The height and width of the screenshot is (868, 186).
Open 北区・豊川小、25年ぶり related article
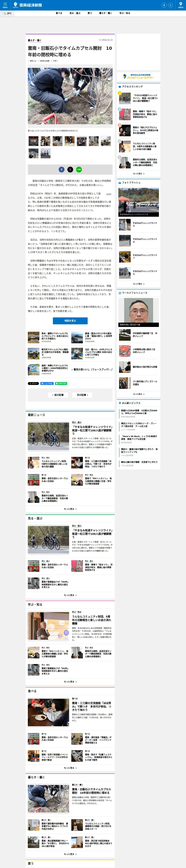(92, 353)
